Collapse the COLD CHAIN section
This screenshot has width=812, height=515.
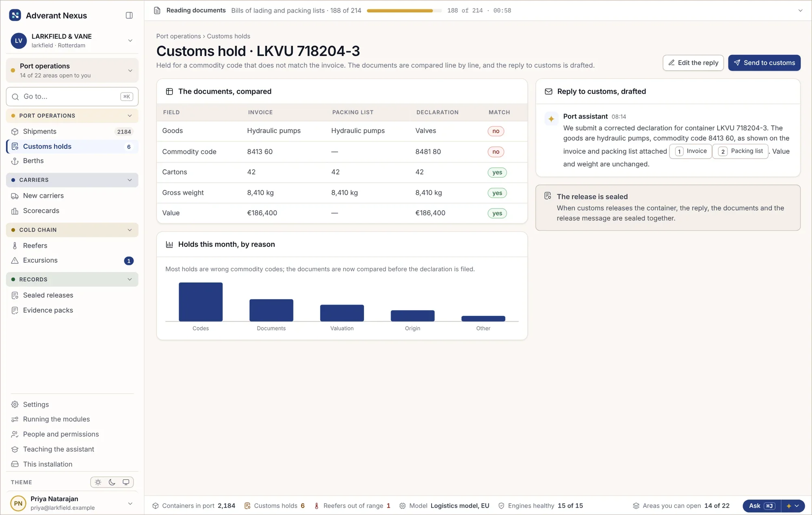(130, 230)
